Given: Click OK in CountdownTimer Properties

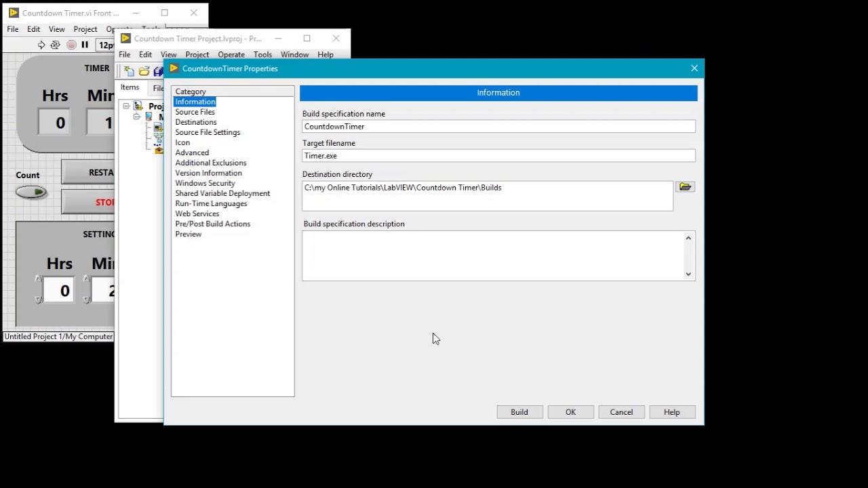Looking at the screenshot, I should coord(570,412).
